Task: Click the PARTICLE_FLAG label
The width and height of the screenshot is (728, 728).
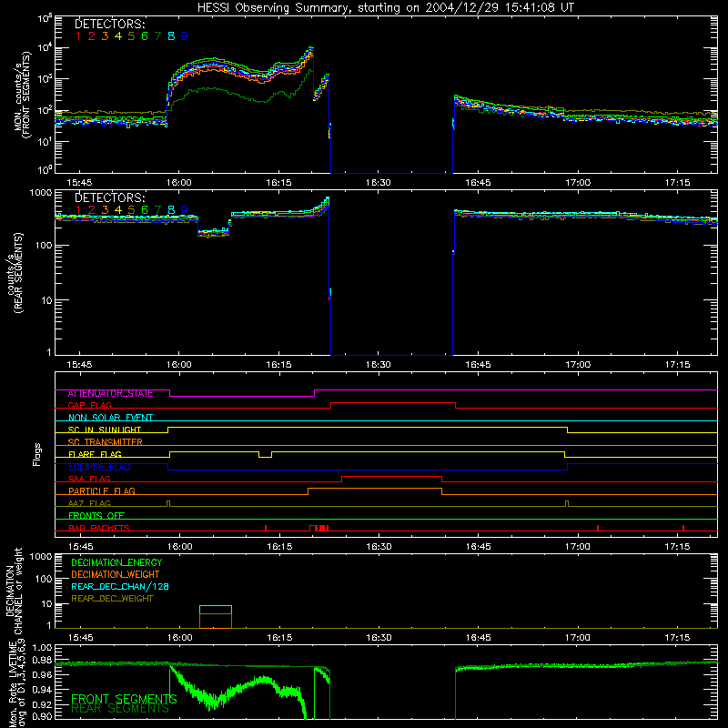Action: (x=102, y=491)
